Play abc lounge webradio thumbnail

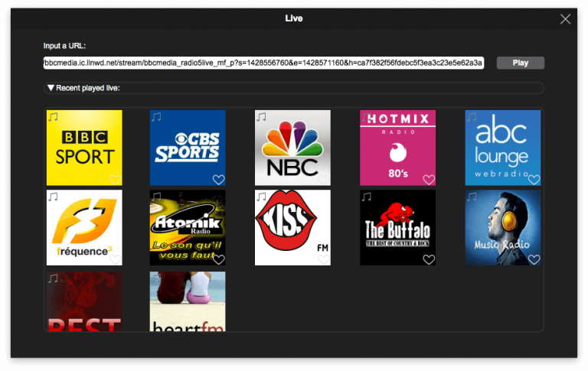(503, 148)
